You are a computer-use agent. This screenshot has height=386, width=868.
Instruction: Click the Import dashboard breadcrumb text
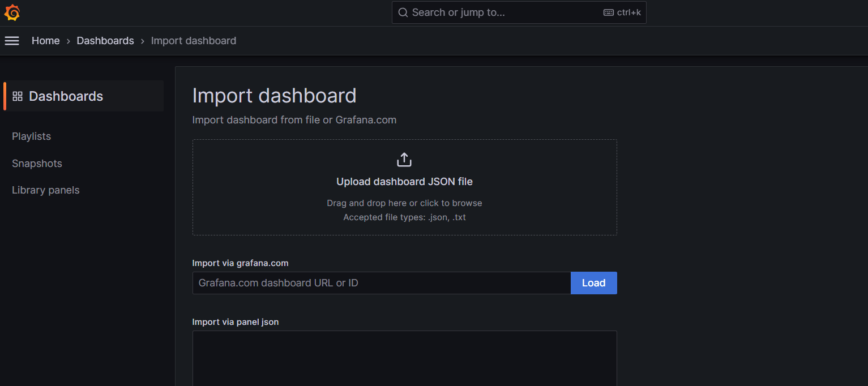(194, 41)
